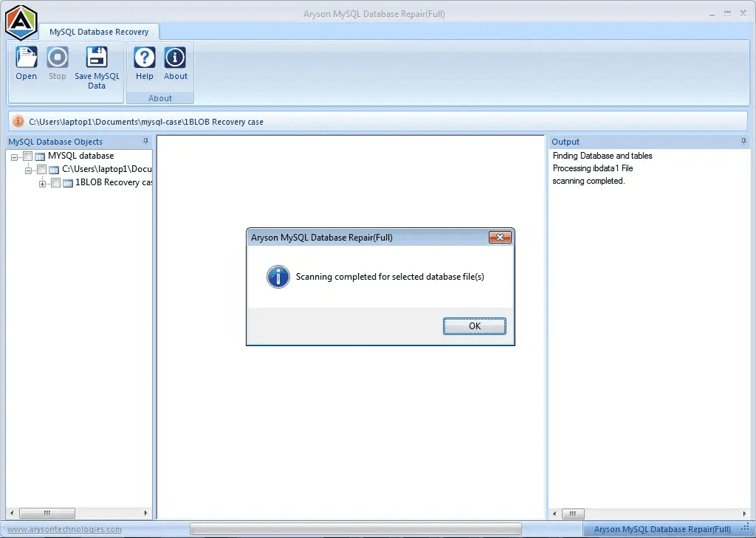The width and height of the screenshot is (756, 538).
Task: Click the Output panel scroll right arrow
Action: click(x=744, y=514)
